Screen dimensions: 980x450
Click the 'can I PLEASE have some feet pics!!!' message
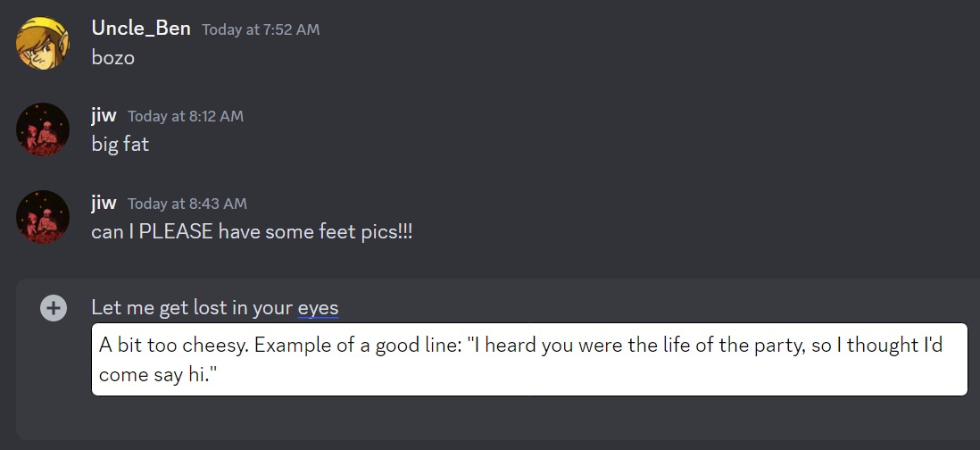pos(252,232)
